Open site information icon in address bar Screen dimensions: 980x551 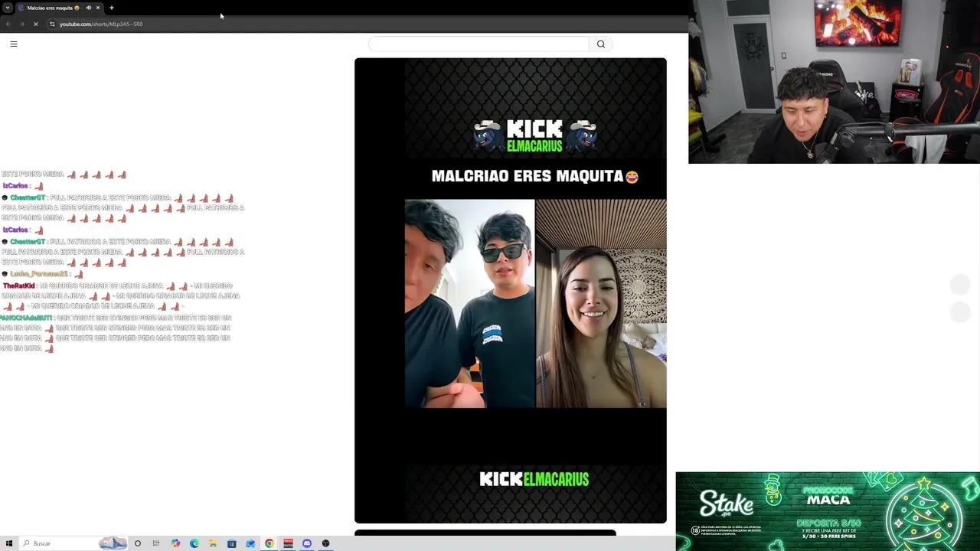(52, 24)
